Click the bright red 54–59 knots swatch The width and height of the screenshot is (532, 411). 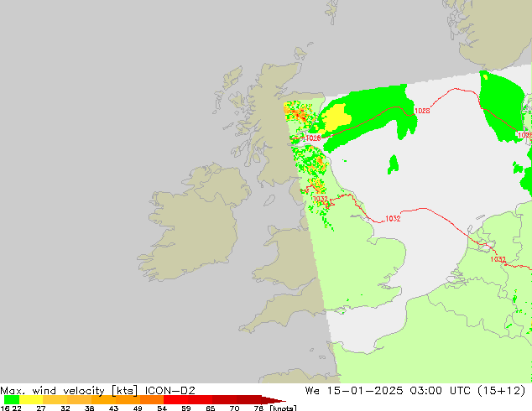(175, 400)
